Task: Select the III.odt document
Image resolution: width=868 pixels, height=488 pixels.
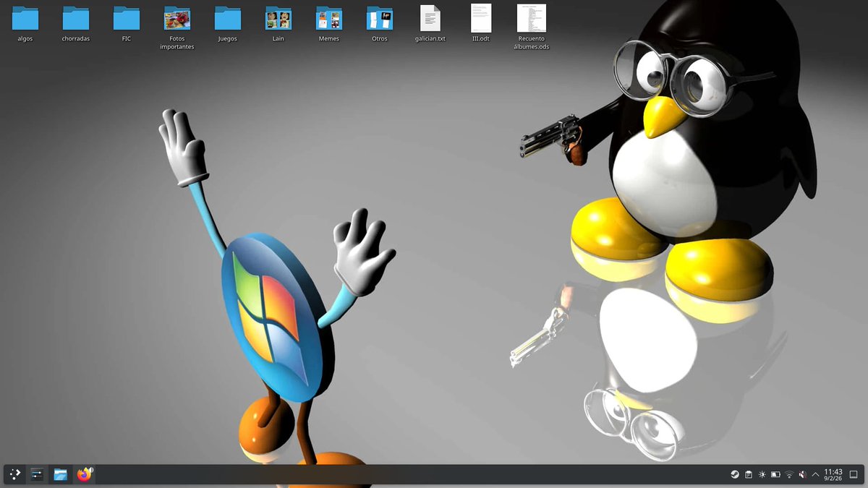Action: click(481, 23)
